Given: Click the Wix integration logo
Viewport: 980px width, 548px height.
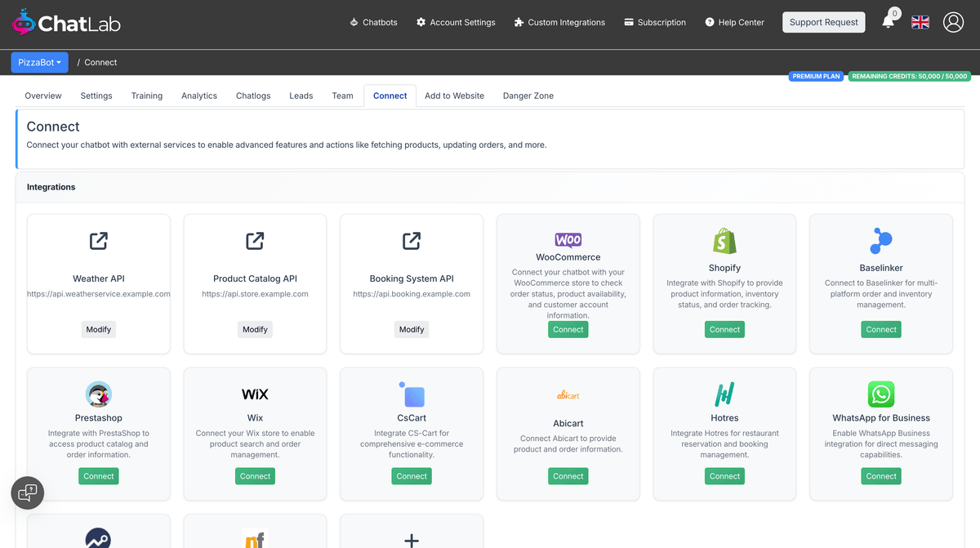Looking at the screenshot, I should coord(255,394).
